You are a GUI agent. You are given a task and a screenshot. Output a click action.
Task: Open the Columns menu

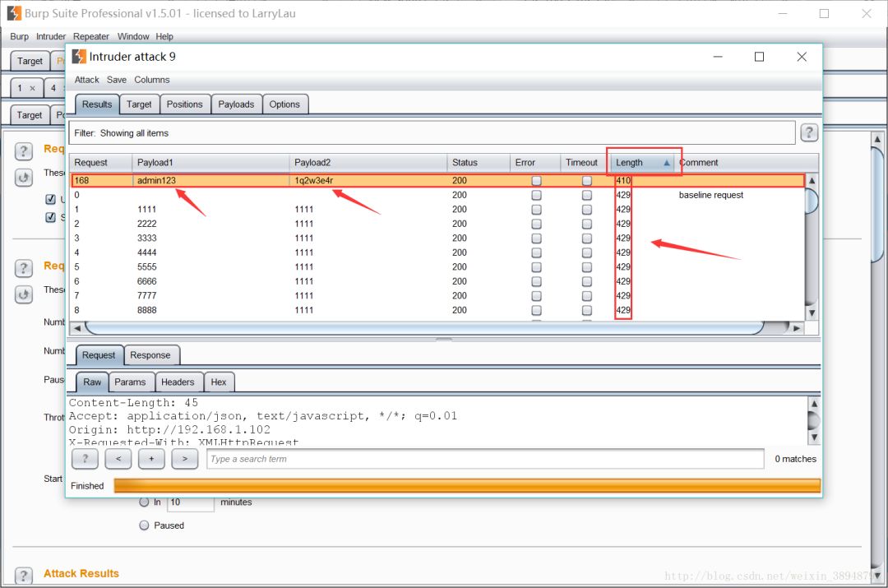click(x=152, y=80)
